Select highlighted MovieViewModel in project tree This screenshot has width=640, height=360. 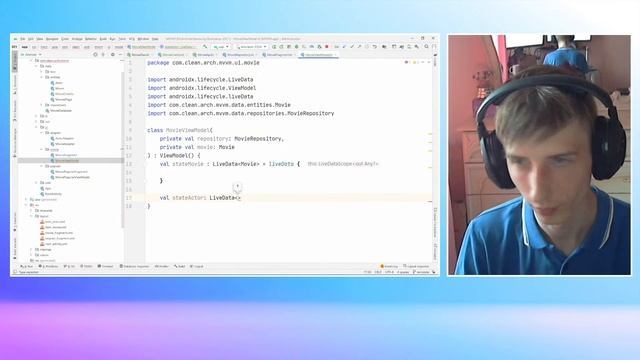tap(71, 160)
